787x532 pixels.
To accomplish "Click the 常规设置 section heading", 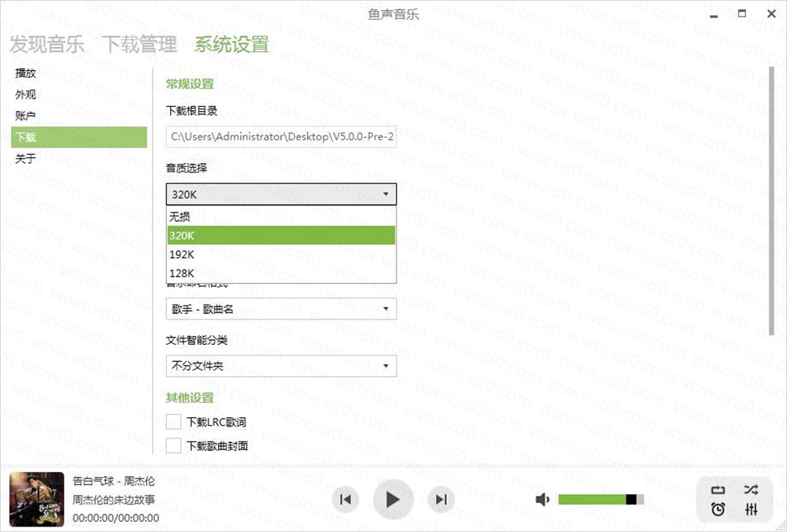I will pyautogui.click(x=190, y=84).
